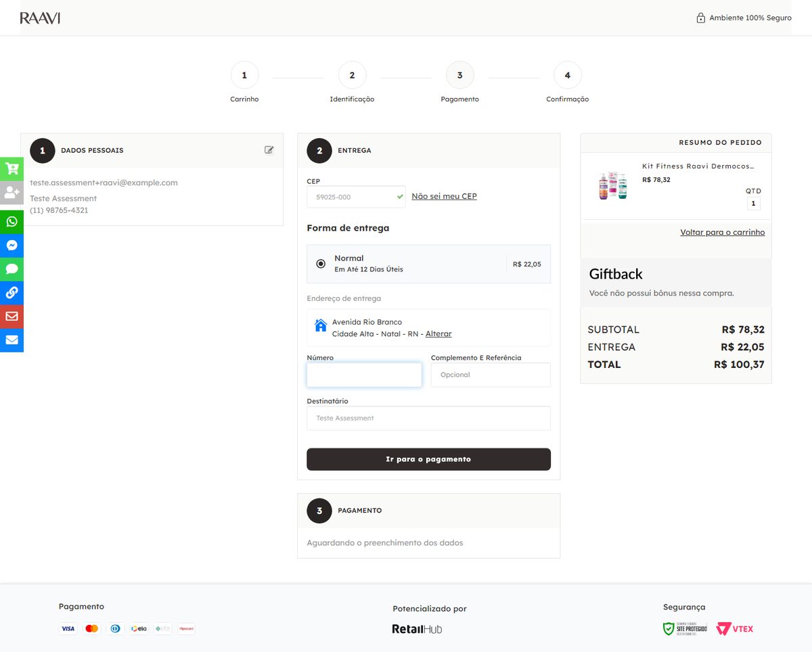Viewport: 812px width, 652px height.
Task: Click the copy link chain icon
Action: [x=12, y=293]
